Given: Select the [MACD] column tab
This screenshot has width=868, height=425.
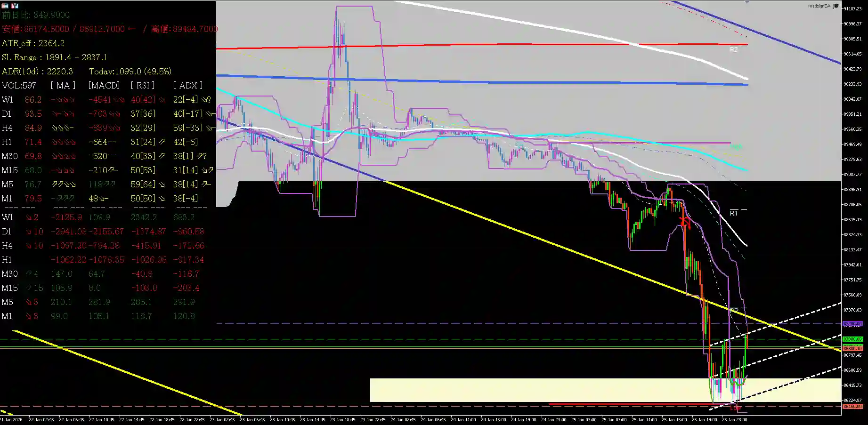Looking at the screenshot, I should click(103, 85).
